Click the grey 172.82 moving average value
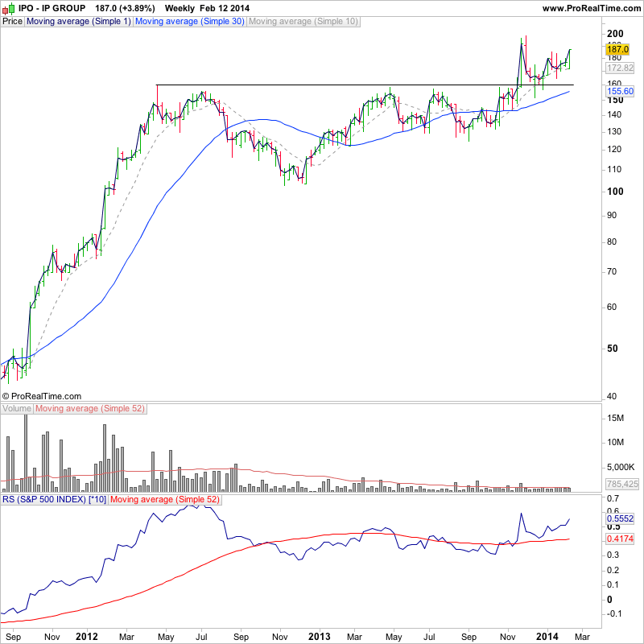Screen dimensions: 644x644 [620, 68]
